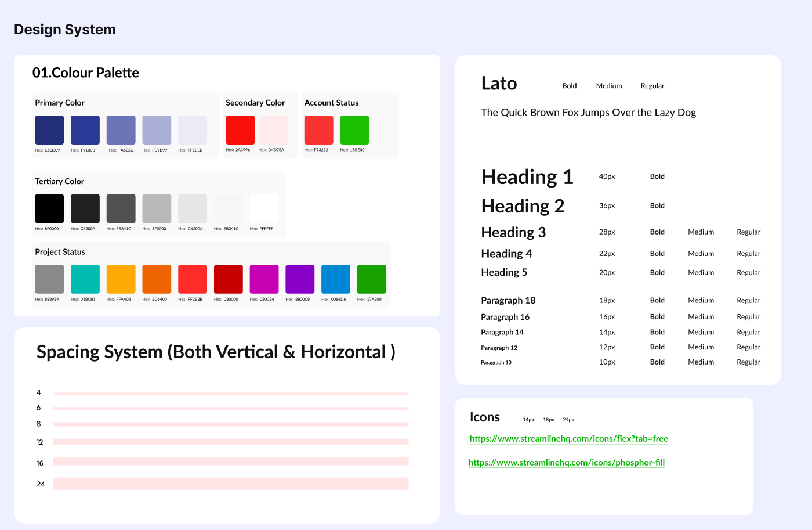The height and width of the screenshot is (530, 812).
Task: Select the teal Project Status swatch 01BCB1
Action: [x=85, y=279]
